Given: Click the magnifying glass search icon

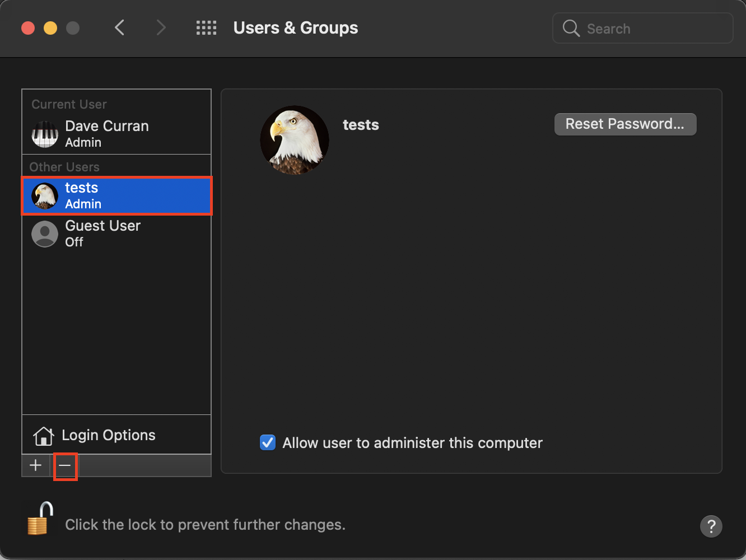Looking at the screenshot, I should click(x=571, y=28).
